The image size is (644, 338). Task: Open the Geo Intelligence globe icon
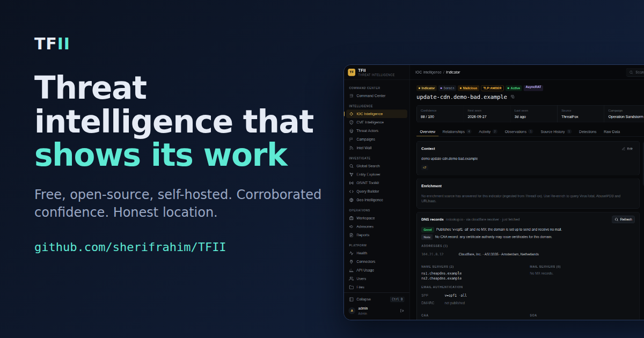352,200
